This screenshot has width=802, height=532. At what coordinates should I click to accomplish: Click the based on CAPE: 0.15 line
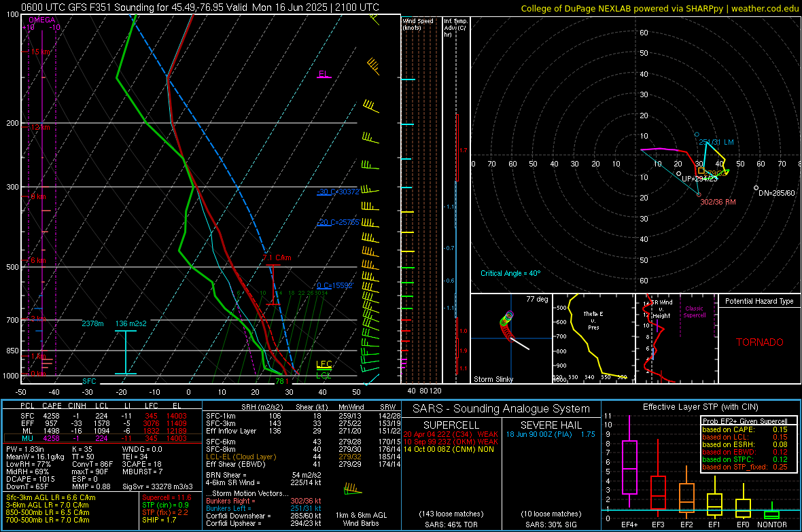pyautogui.click(x=745, y=429)
